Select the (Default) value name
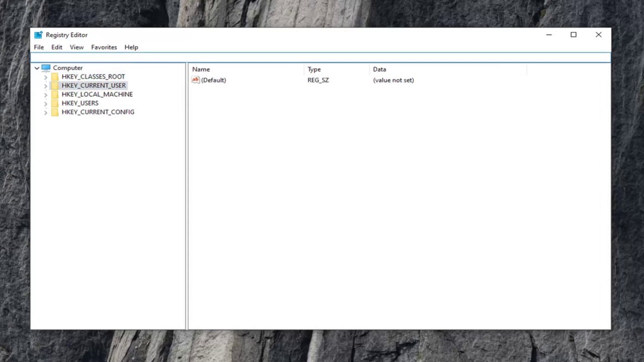644x362 pixels. click(x=213, y=80)
